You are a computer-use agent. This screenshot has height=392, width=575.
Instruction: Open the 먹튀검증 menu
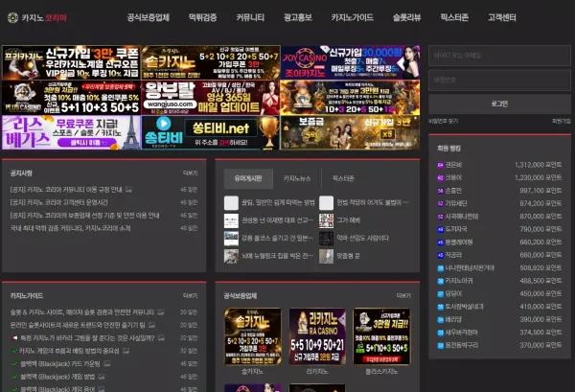pos(203,17)
